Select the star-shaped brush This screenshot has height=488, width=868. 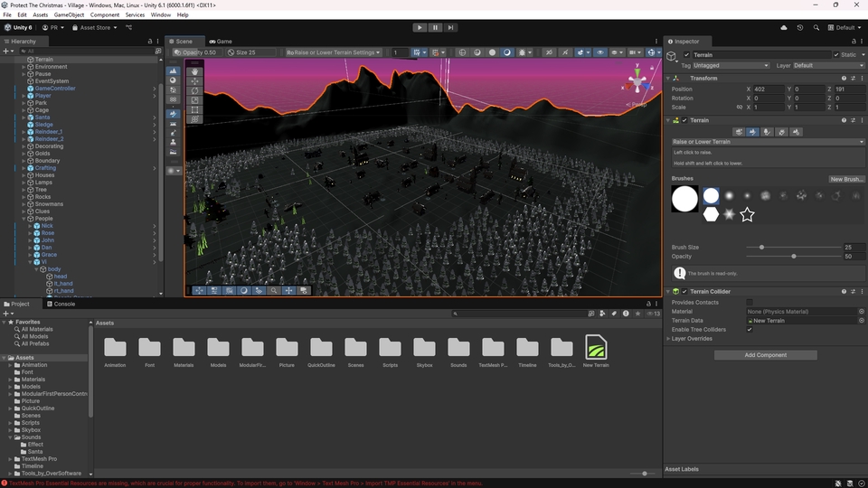pos(747,215)
